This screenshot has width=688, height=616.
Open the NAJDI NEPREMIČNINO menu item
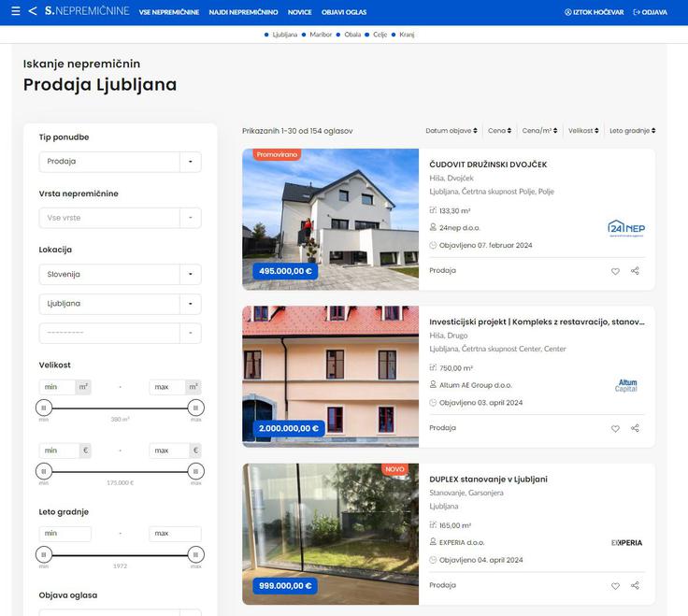pyautogui.click(x=244, y=12)
